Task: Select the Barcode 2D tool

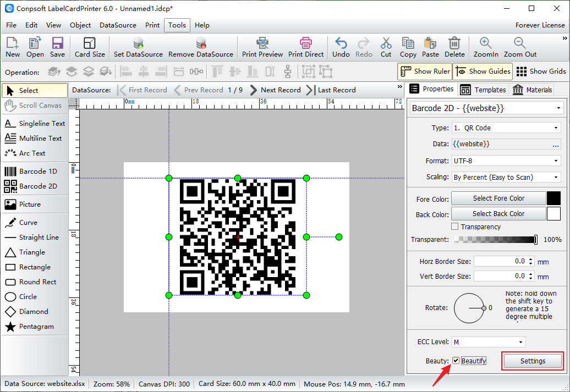Action: pyautogui.click(x=35, y=186)
